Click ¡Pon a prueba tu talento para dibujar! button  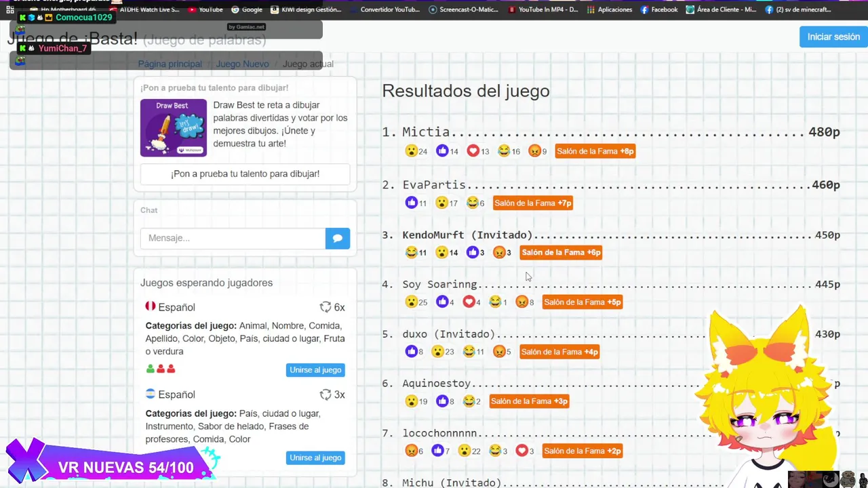point(245,174)
